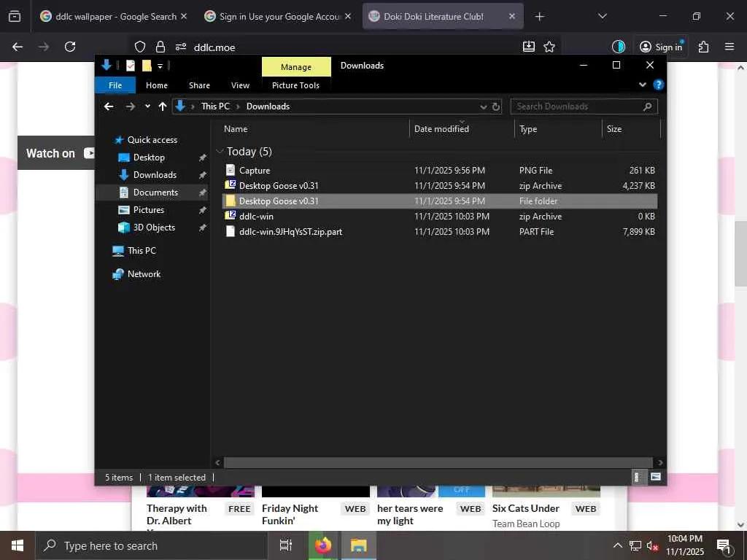Click search magnifier in Search Downloads box
Viewport: 747px width, 560px height.
(647, 106)
